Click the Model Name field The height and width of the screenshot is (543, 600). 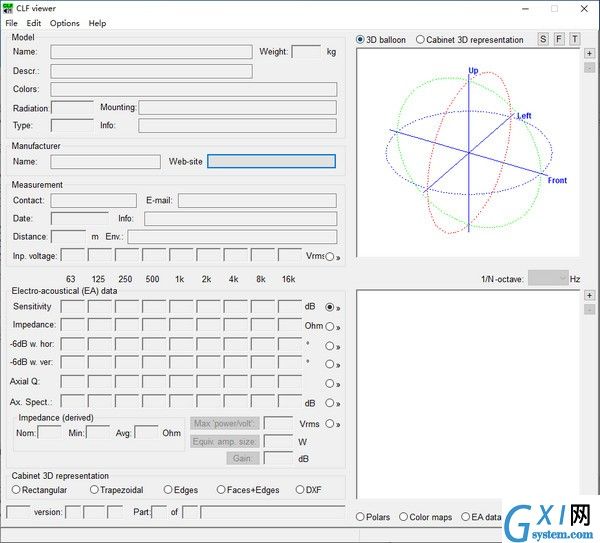[x=151, y=52]
